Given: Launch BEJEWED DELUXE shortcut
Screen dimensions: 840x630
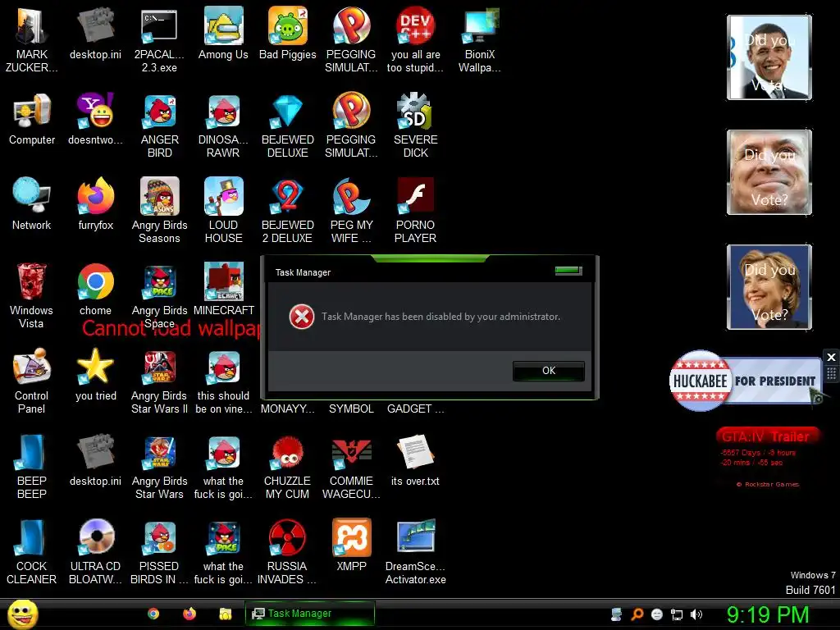Looking at the screenshot, I should point(288,126).
